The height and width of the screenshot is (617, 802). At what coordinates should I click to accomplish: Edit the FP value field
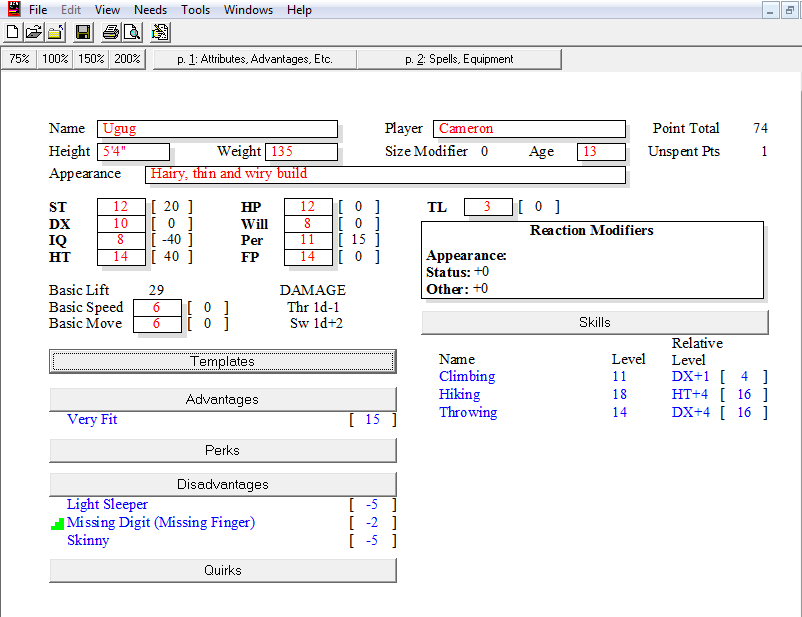(308, 257)
